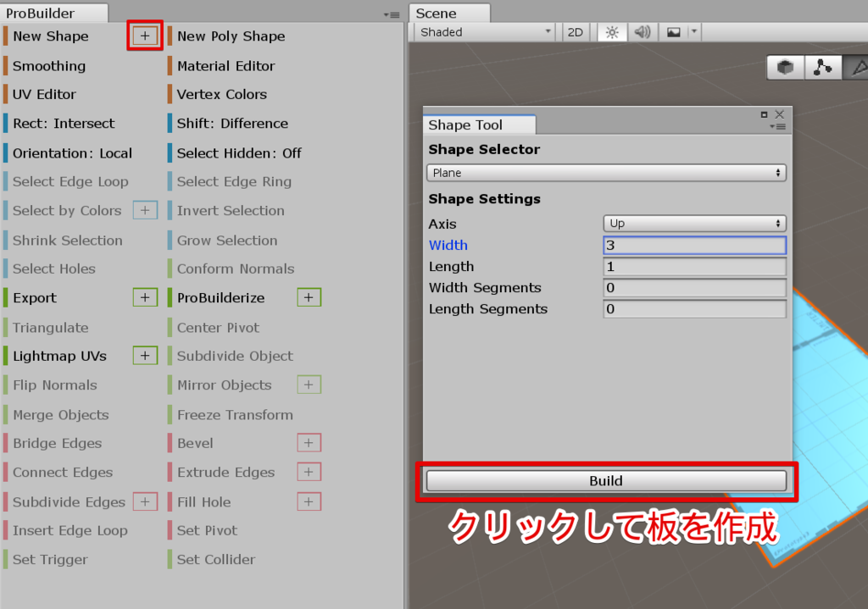The width and height of the screenshot is (868, 609).
Task: Maximize the Shape Tool window
Action: click(x=764, y=114)
